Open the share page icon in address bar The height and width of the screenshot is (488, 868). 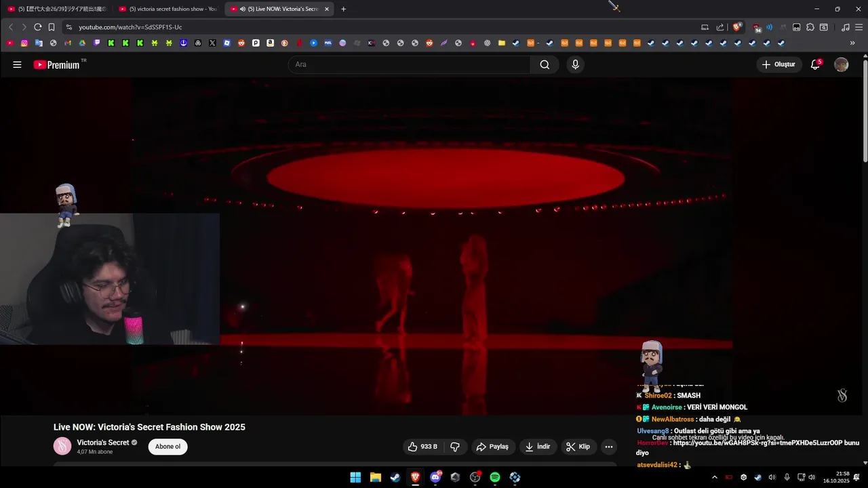[719, 27]
